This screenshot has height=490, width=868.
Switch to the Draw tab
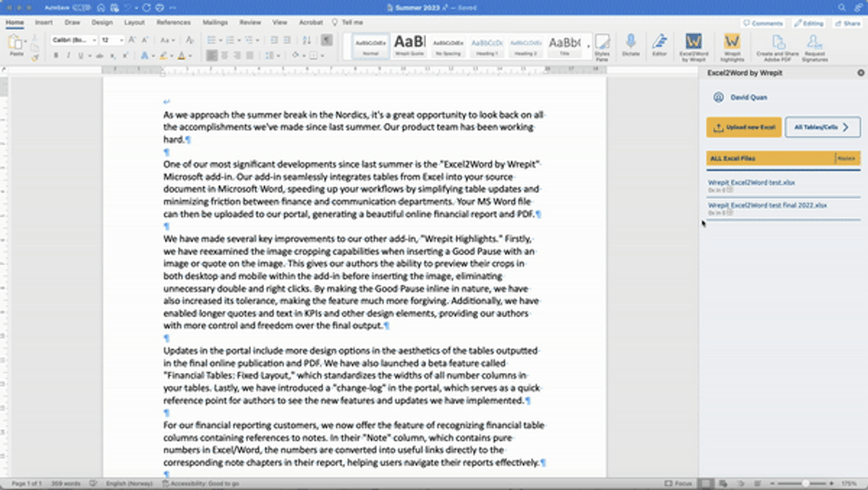pos(72,22)
